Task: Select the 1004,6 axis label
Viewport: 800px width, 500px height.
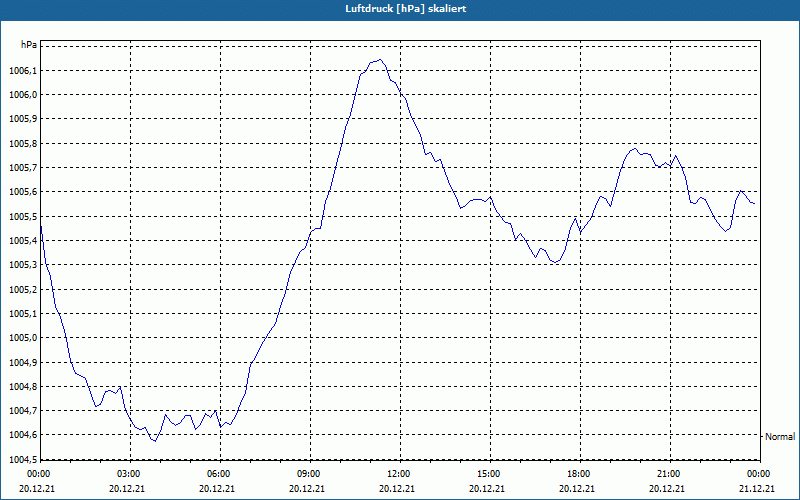Action: 23,435
